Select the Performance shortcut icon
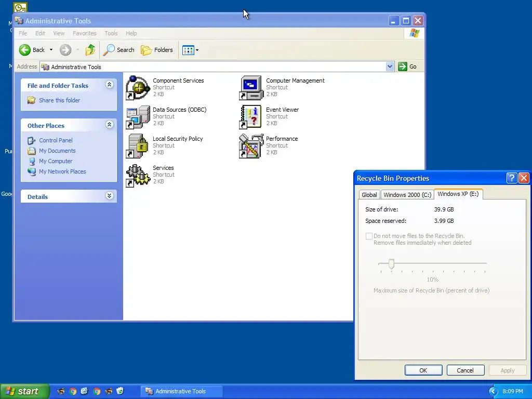Image resolution: width=532 pixels, height=399 pixels. click(x=251, y=146)
